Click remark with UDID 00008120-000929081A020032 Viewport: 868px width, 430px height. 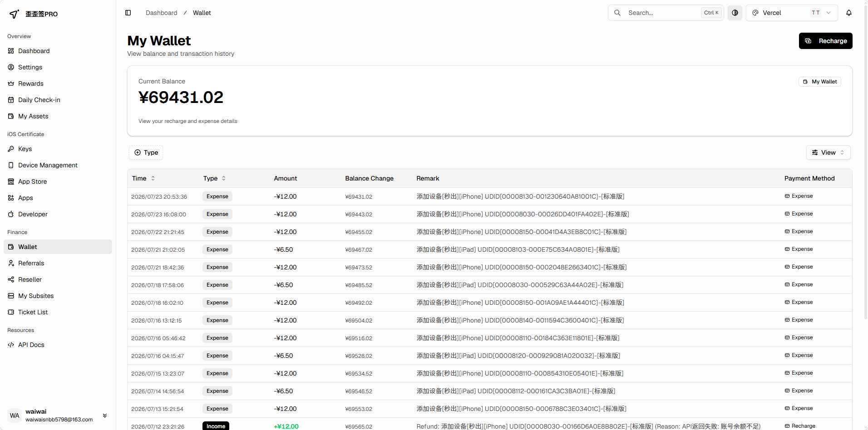click(x=518, y=356)
